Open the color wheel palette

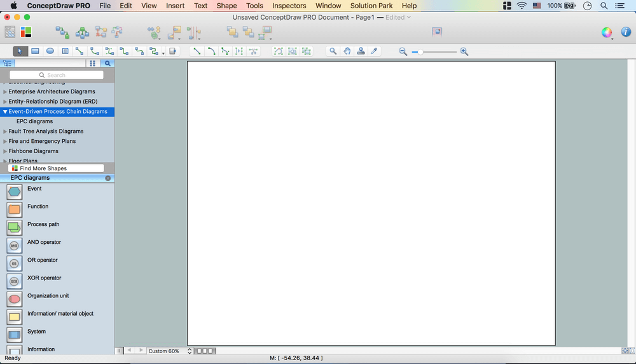607,32
